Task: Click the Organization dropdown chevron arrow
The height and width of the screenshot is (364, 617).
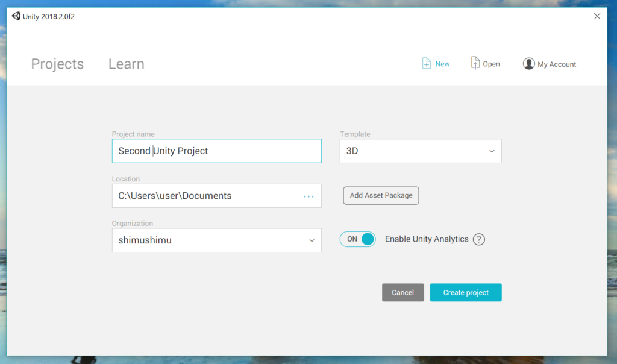Action: pyautogui.click(x=312, y=240)
